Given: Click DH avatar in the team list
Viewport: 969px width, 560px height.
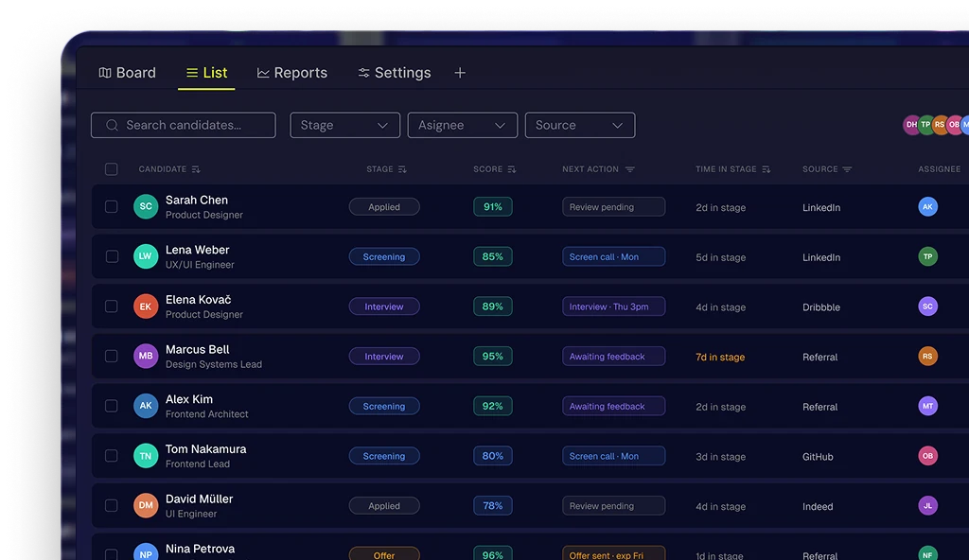Looking at the screenshot, I should pyautogui.click(x=910, y=125).
